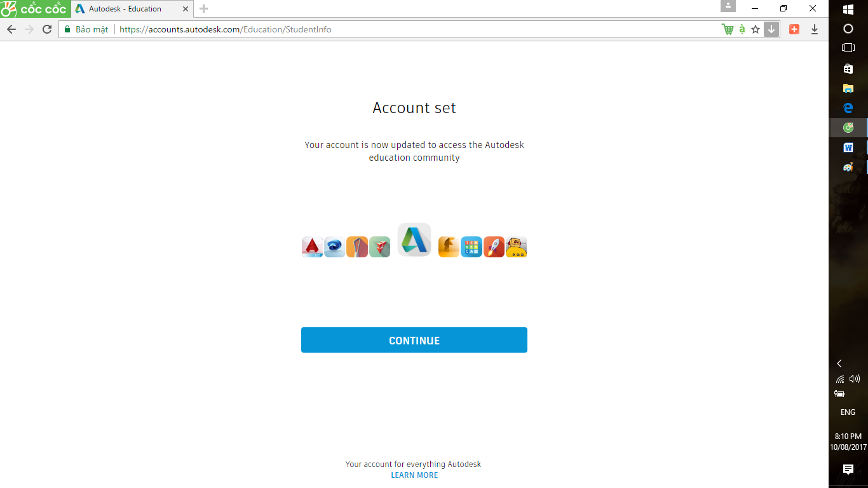
Task: Open the browser downloads arrow icon
Action: pyautogui.click(x=815, y=29)
